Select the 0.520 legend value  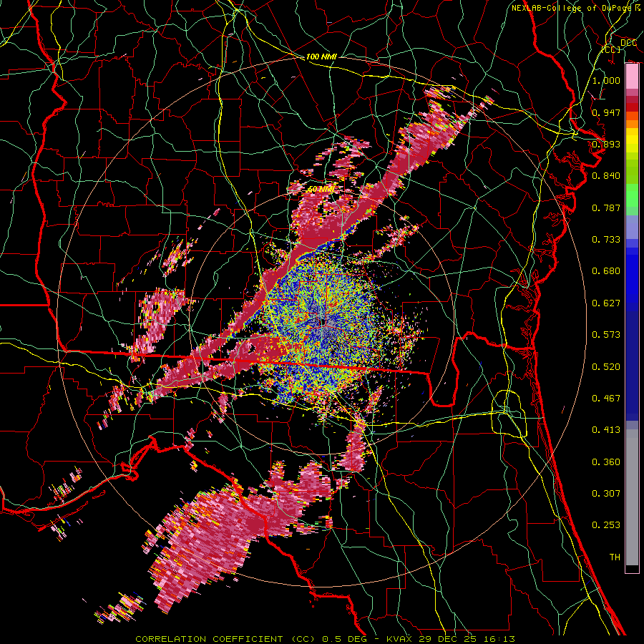point(606,367)
